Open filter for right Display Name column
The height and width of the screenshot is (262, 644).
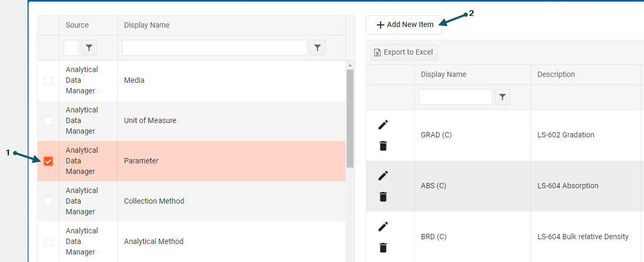coord(502,97)
